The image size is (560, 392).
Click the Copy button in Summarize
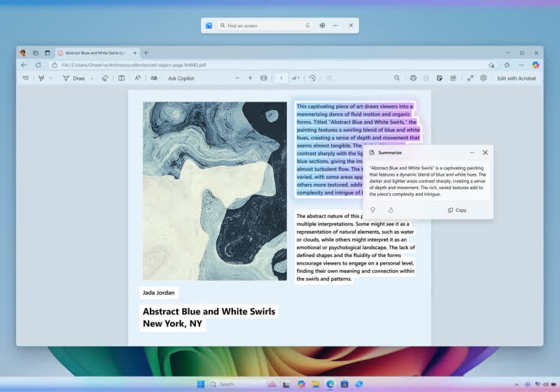pos(457,210)
